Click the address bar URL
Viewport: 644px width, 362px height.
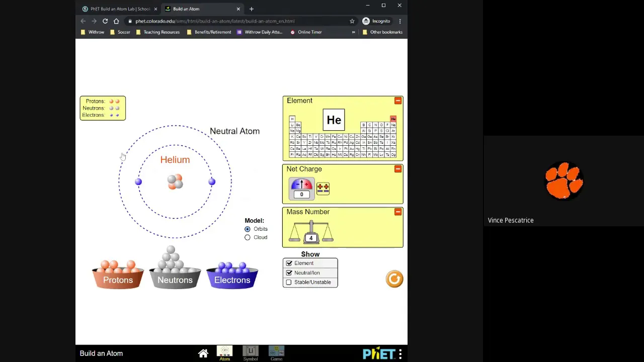click(x=215, y=21)
